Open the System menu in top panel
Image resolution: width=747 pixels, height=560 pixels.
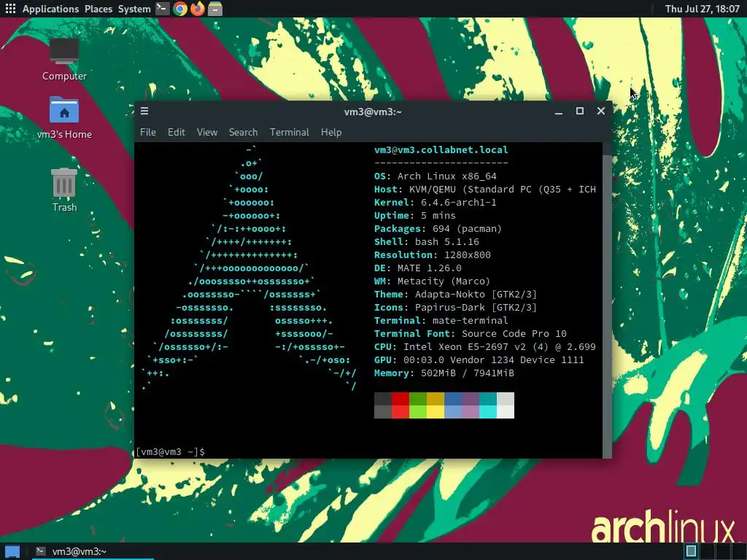[x=134, y=9]
